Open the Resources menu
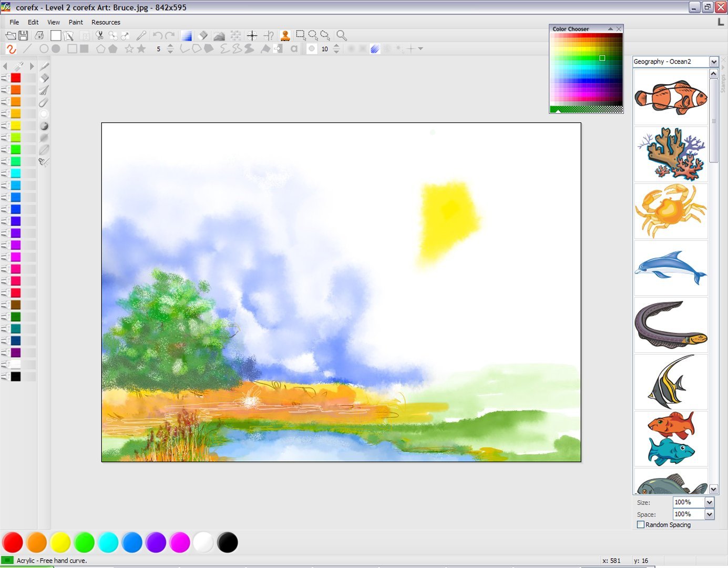The image size is (728, 568). [x=106, y=22]
